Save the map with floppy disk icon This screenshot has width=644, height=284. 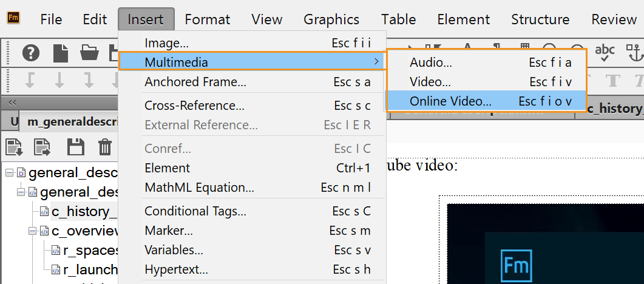pyautogui.click(x=75, y=147)
